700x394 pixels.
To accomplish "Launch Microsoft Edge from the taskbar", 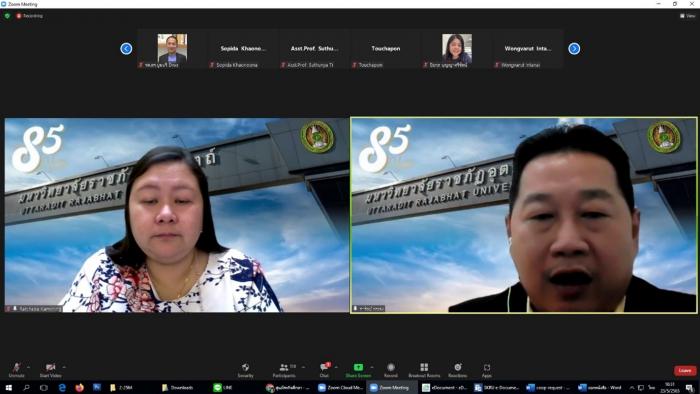I will click(x=62, y=388).
